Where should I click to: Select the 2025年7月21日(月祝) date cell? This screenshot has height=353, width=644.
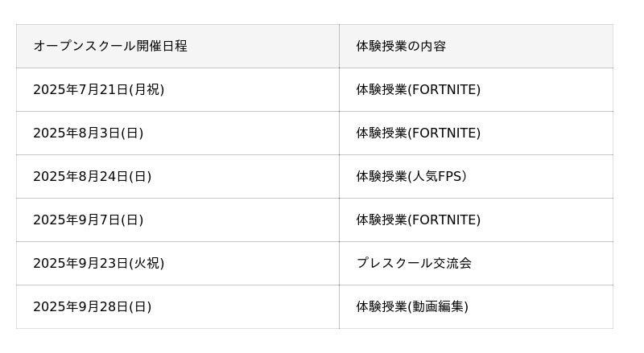point(98,90)
